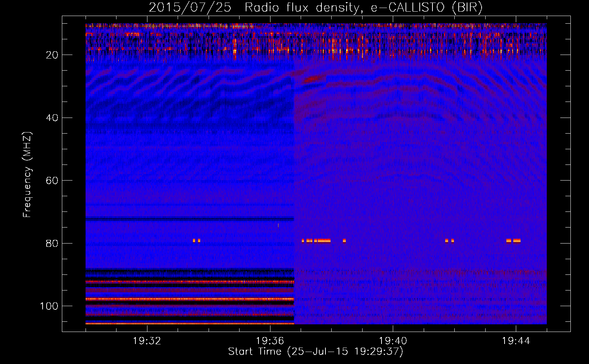
Task: Click the 80 MHz frequency tick label
Action: [52, 244]
